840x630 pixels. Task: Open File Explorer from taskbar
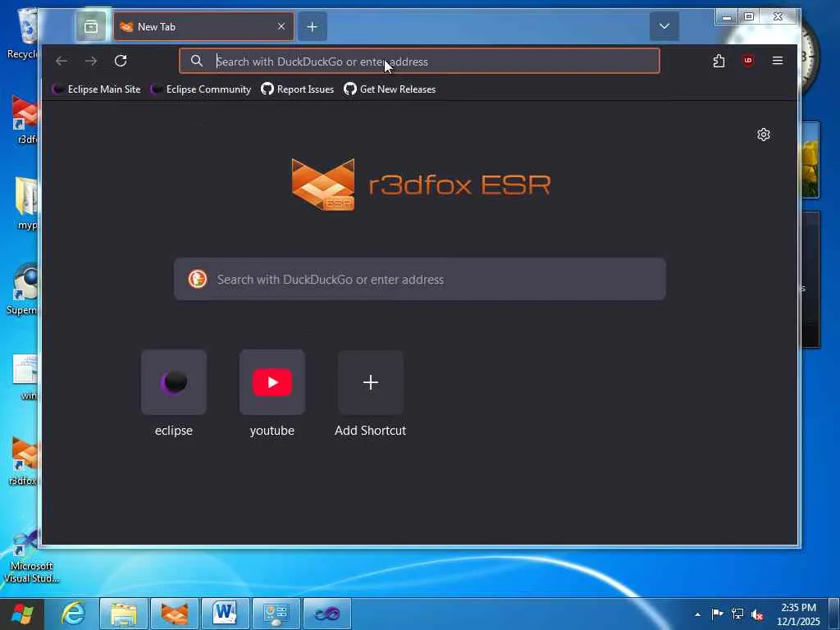tap(124, 614)
